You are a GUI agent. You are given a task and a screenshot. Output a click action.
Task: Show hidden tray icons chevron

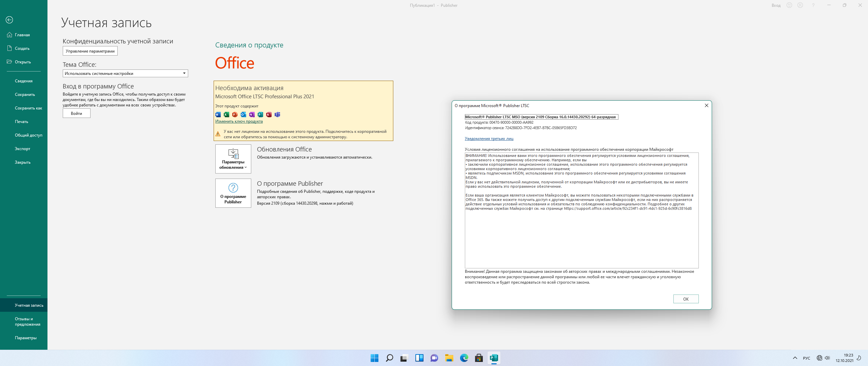tap(795, 358)
